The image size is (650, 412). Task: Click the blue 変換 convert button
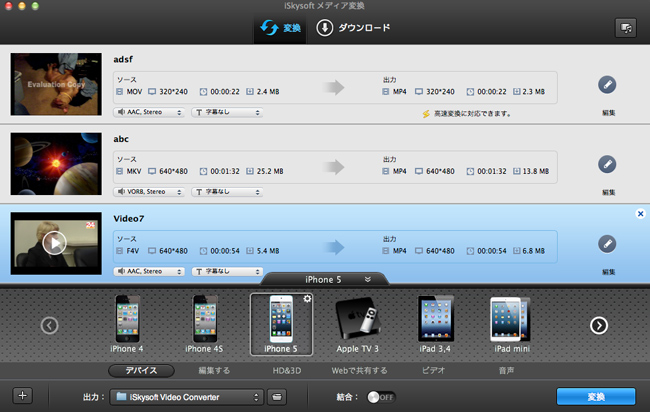(x=596, y=397)
